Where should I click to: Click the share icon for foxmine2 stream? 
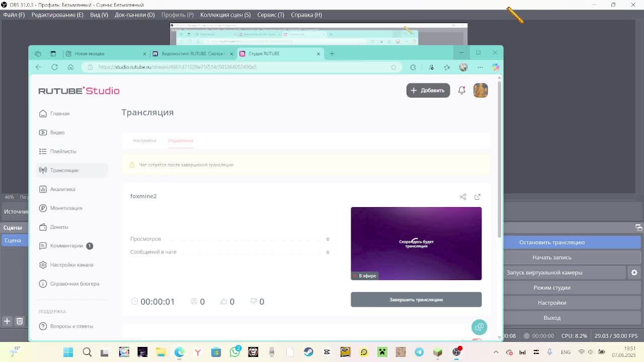tap(463, 197)
